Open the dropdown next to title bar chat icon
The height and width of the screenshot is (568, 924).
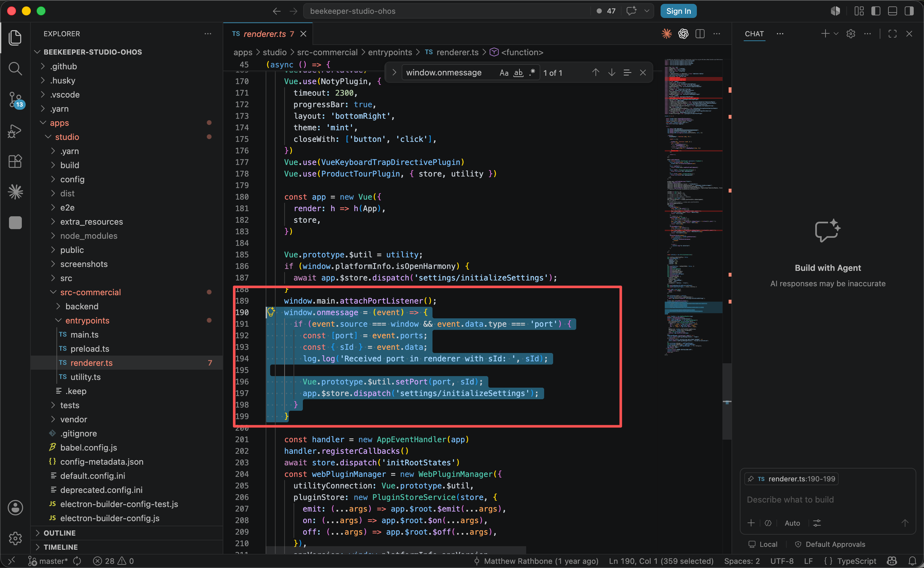[x=647, y=11]
